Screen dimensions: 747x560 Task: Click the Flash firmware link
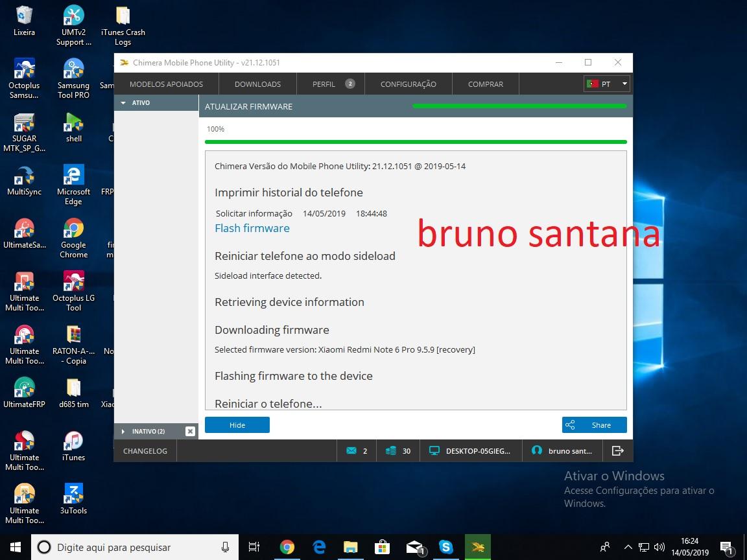252,228
